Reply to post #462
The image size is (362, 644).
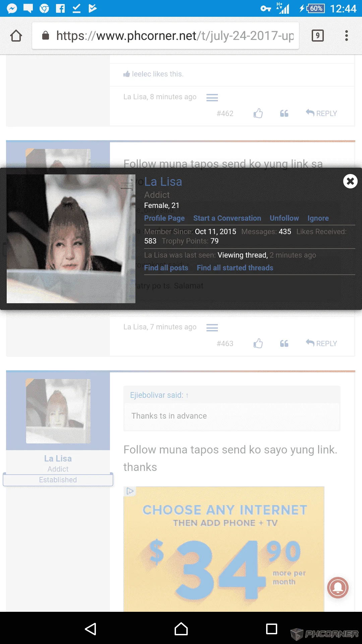321,113
